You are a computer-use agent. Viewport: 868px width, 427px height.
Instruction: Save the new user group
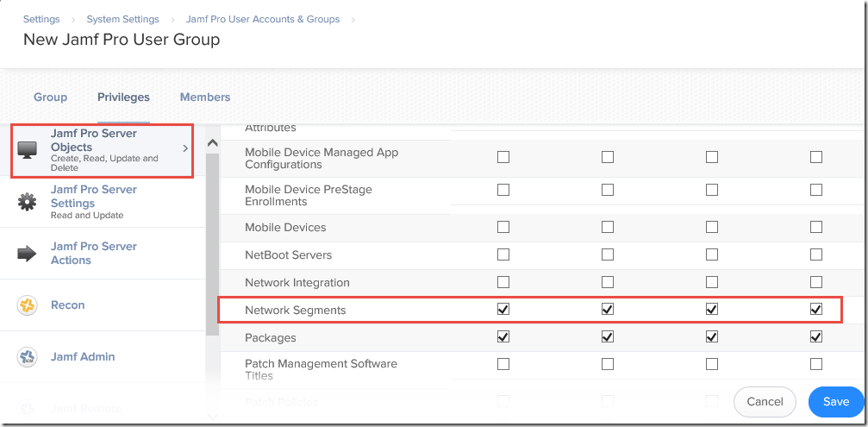coord(836,401)
